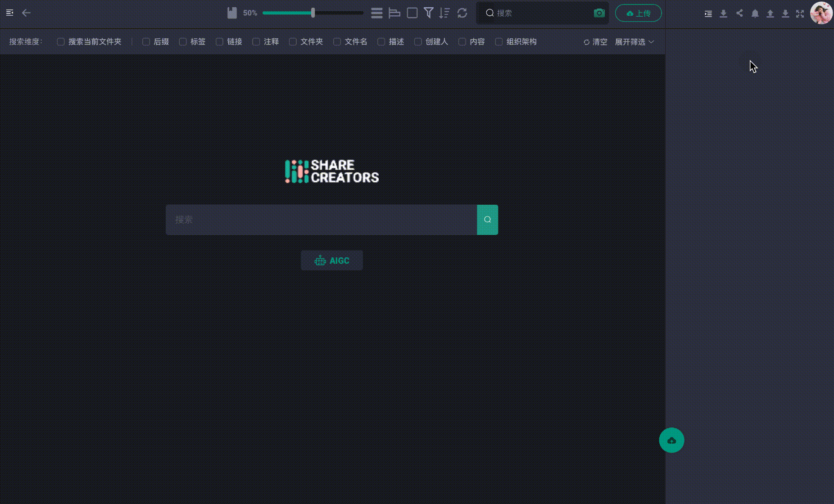Screen dimensions: 834x504
Task: Click the upload arrow icon top right
Action: tap(770, 13)
